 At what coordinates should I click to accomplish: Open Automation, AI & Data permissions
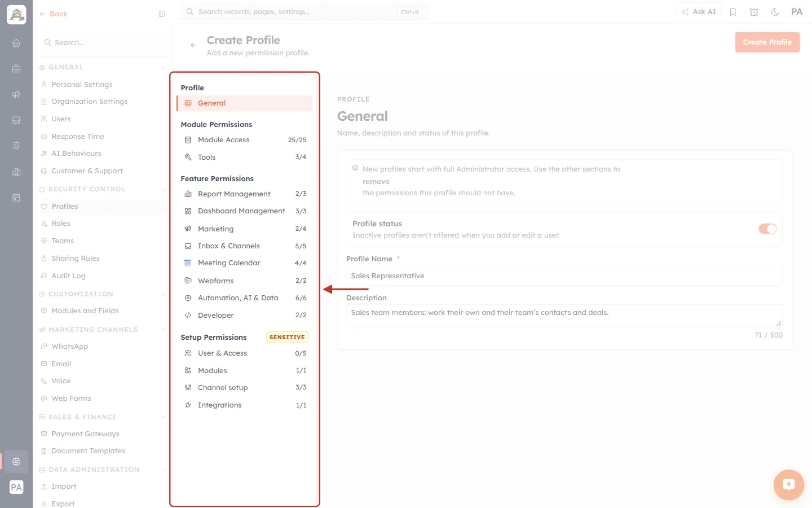coord(245,298)
